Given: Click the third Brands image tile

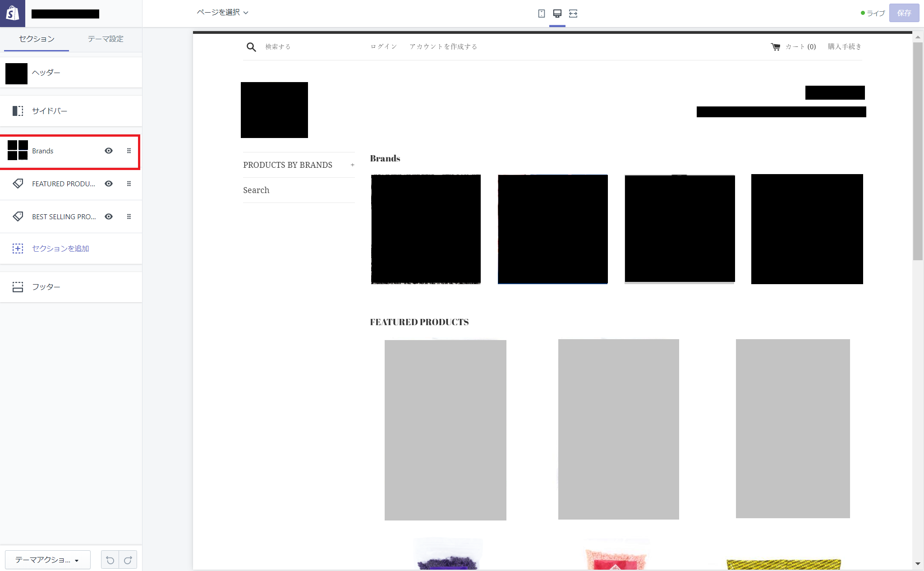Looking at the screenshot, I should (x=680, y=229).
